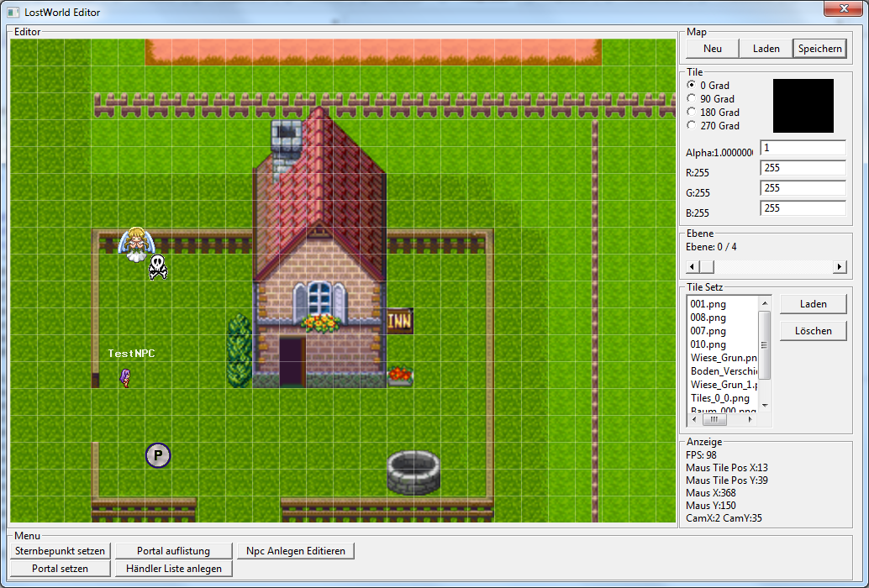The height and width of the screenshot is (588, 869).
Task: Select 001.png in the tile set list
Action: 708,304
